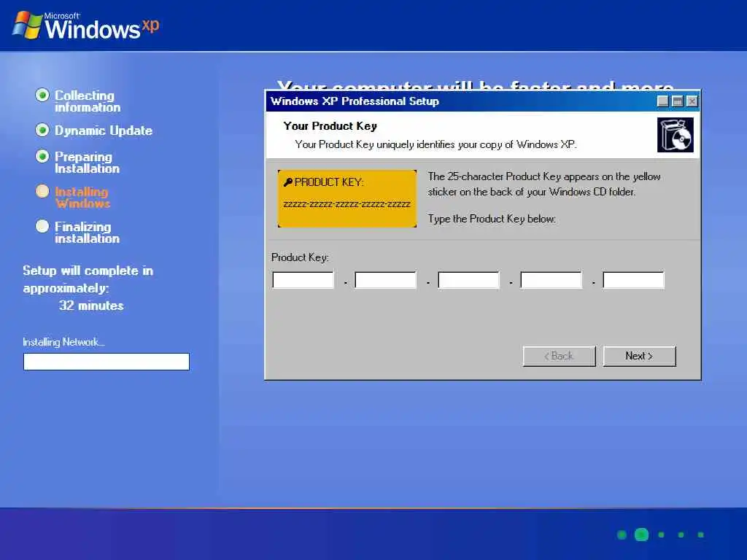This screenshot has height=560, width=747.
Task: Click the sample key 'zzzzz-zzzzz' text
Action: point(347,204)
